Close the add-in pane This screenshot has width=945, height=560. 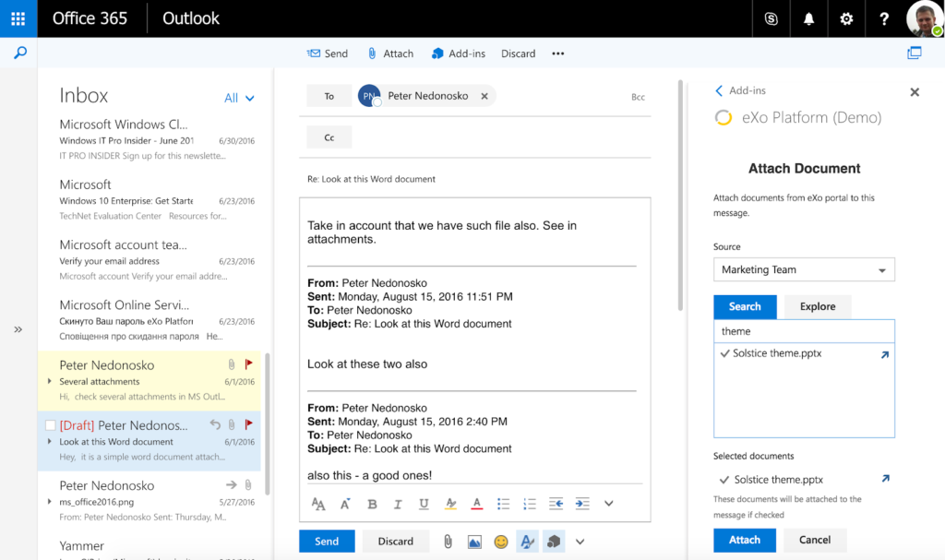pyautogui.click(x=915, y=92)
